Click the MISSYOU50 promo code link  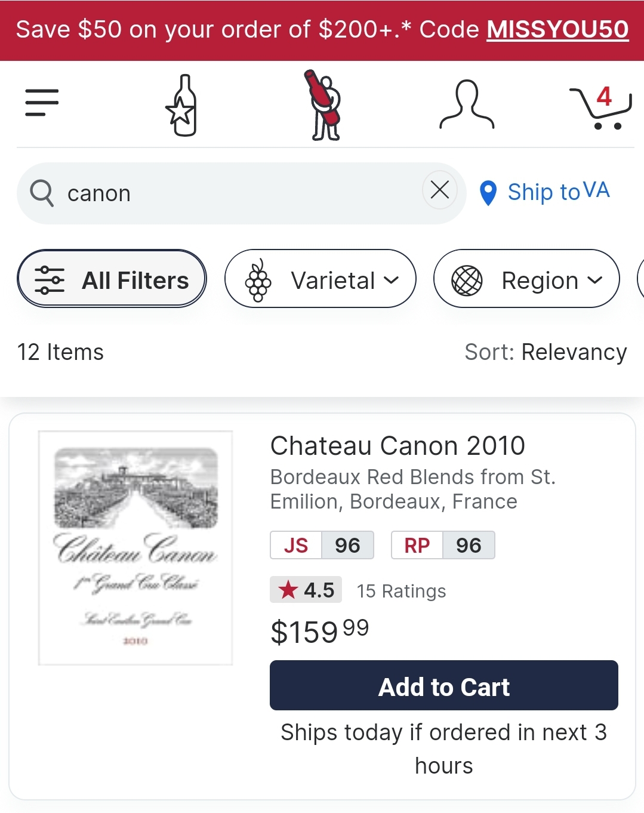pyautogui.click(x=557, y=29)
